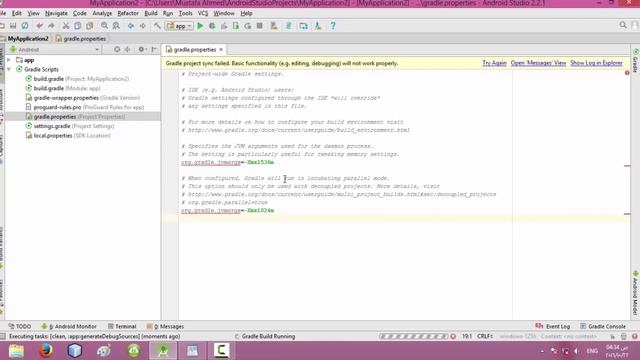Open File Explorer from the taskbar
The height and width of the screenshot is (360, 640).
click(x=16, y=351)
